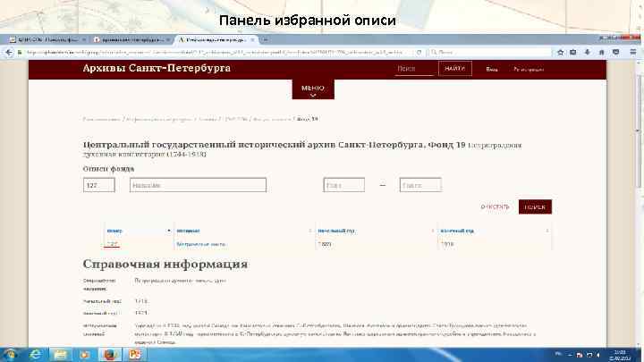The width and height of the screenshot is (644, 362).
Task: Click the НАЙТИ button in header
Action: click(x=454, y=69)
